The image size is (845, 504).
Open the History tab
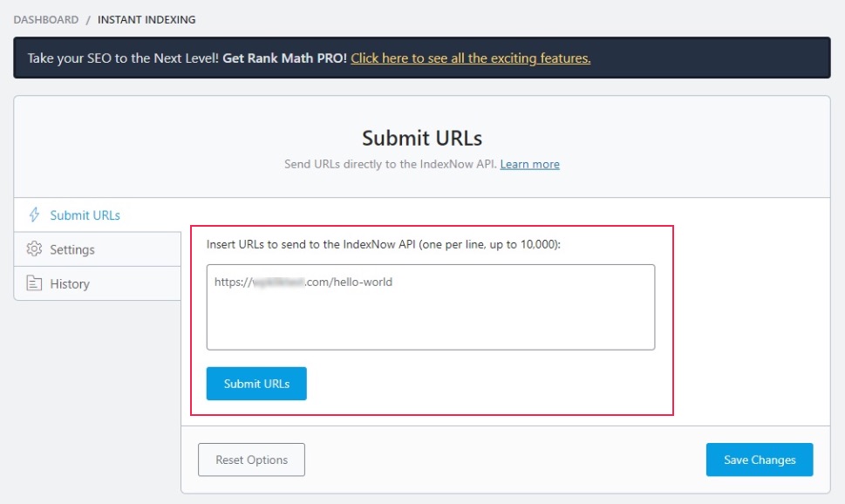(x=72, y=283)
